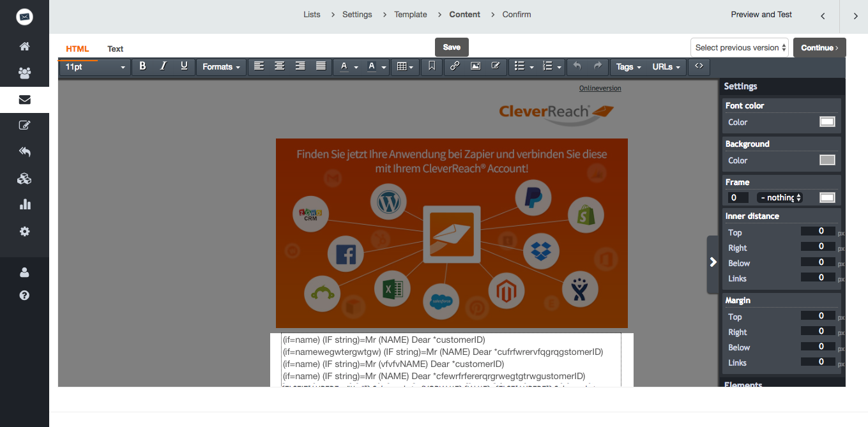Open the bullet list style dropdown arrow

pos(531,67)
